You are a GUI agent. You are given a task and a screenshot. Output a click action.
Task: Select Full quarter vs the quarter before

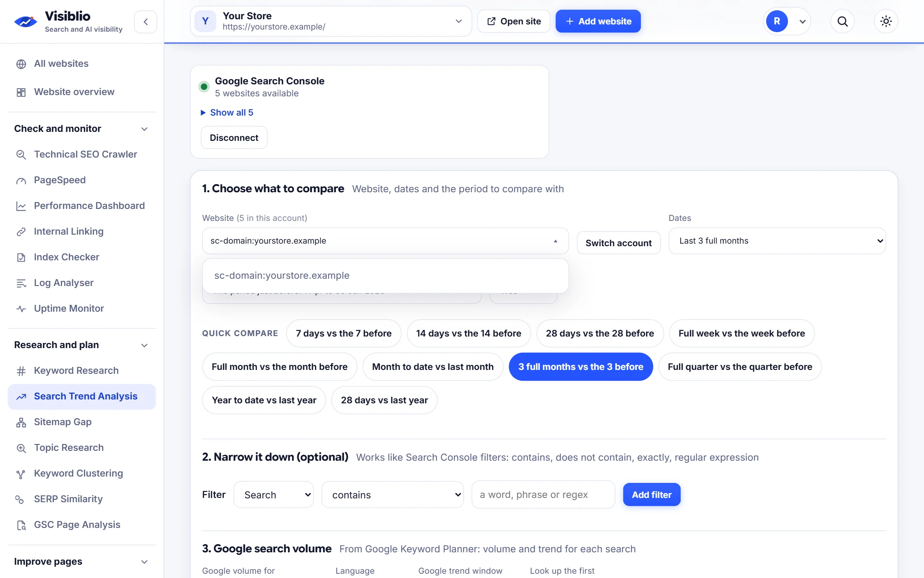pos(740,367)
